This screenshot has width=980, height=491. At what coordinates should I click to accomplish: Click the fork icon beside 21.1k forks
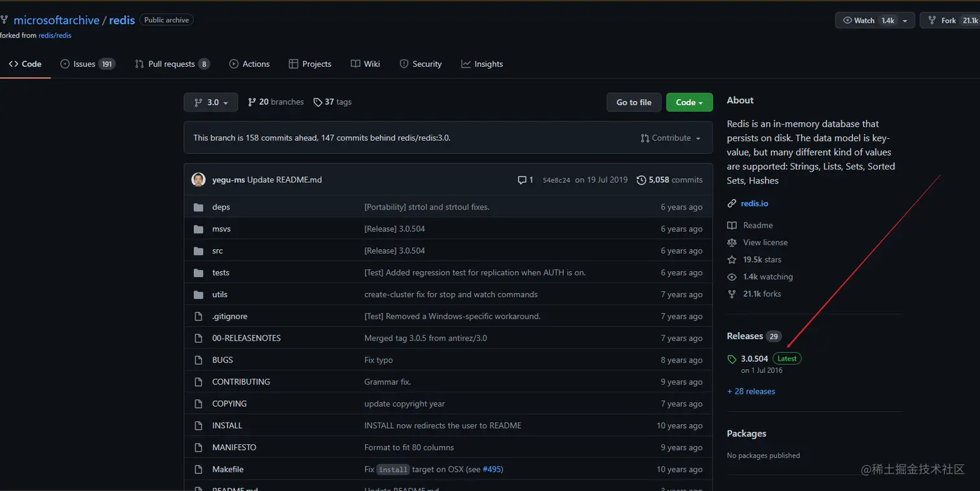click(x=732, y=294)
